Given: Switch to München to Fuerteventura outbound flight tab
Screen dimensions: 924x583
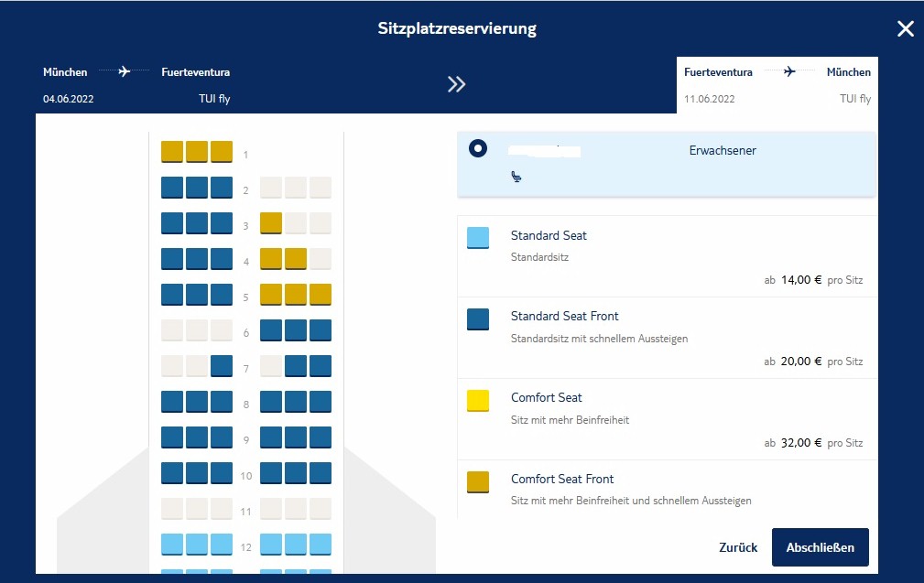Looking at the screenshot, I should (x=136, y=84).
